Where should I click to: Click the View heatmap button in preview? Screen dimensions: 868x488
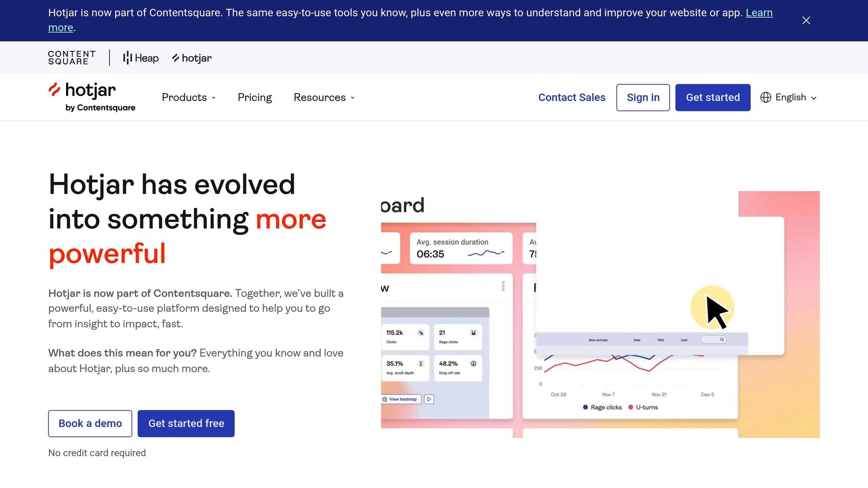click(401, 399)
